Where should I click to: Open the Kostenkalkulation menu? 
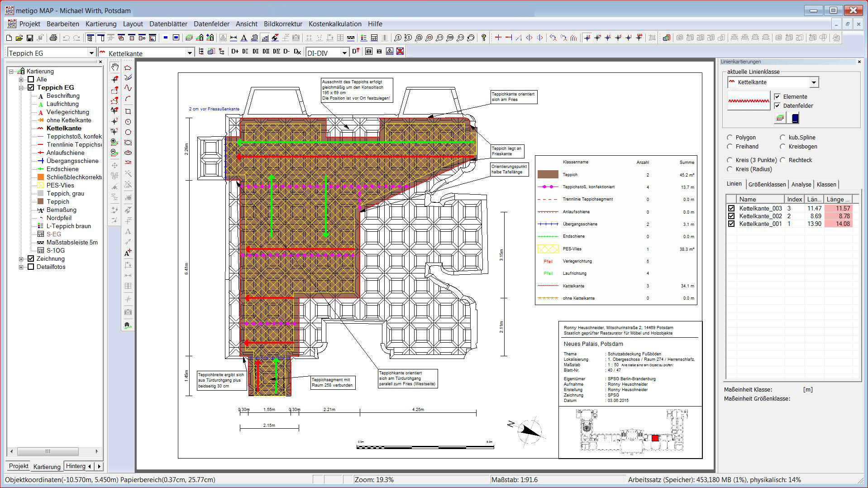[x=335, y=24]
